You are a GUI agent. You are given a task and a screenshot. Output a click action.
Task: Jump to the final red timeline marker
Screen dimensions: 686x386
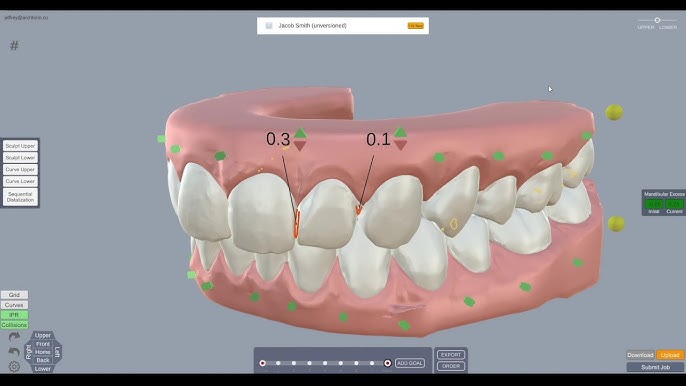(388, 363)
